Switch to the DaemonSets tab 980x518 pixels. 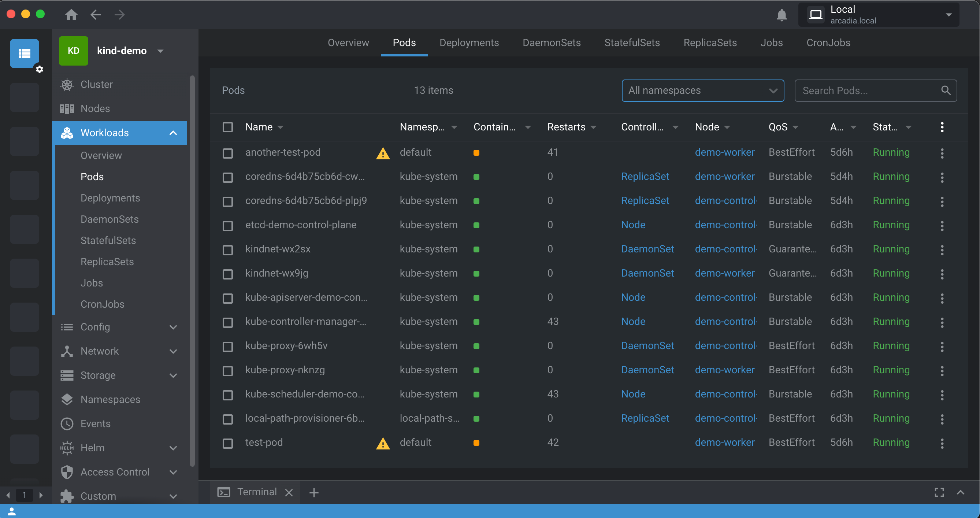pos(552,43)
